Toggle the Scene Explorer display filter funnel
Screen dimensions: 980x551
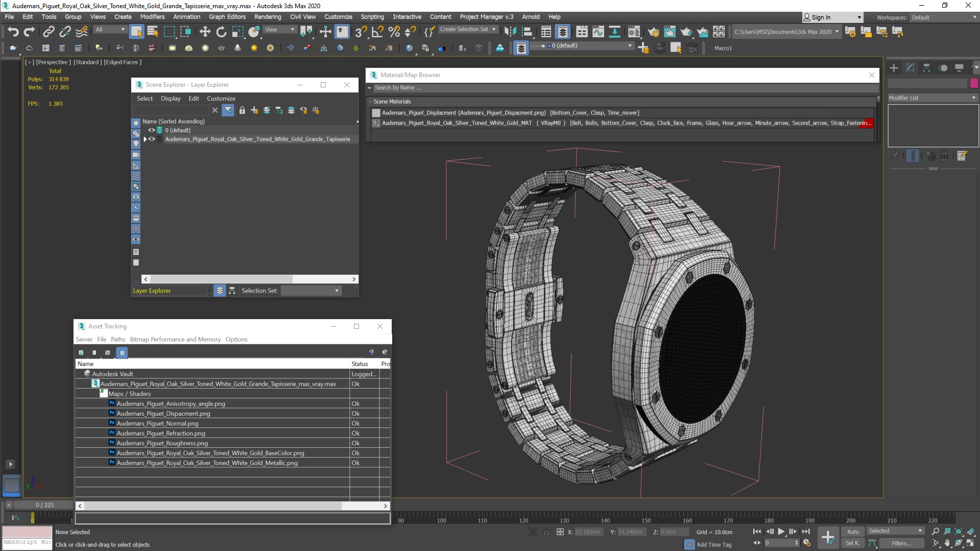tap(228, 110)
